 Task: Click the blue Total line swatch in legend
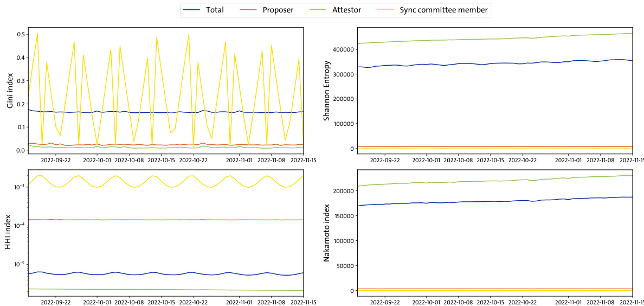[192, 10]
